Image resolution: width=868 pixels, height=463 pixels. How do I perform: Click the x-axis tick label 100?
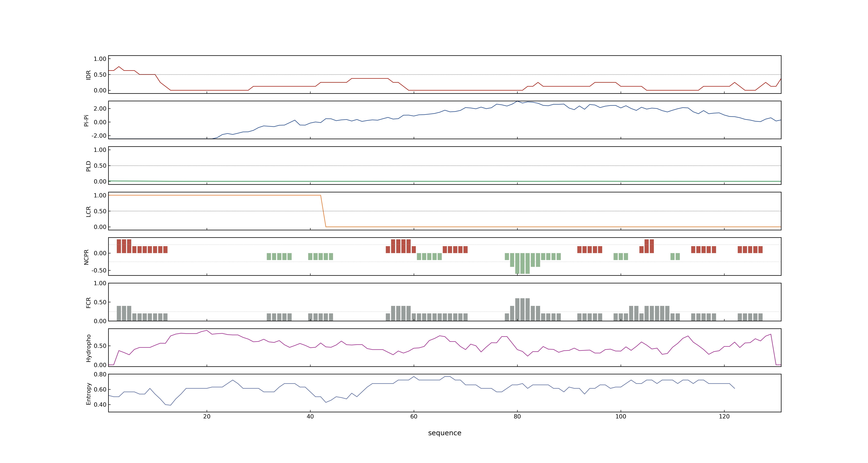(x=621, y=416)
